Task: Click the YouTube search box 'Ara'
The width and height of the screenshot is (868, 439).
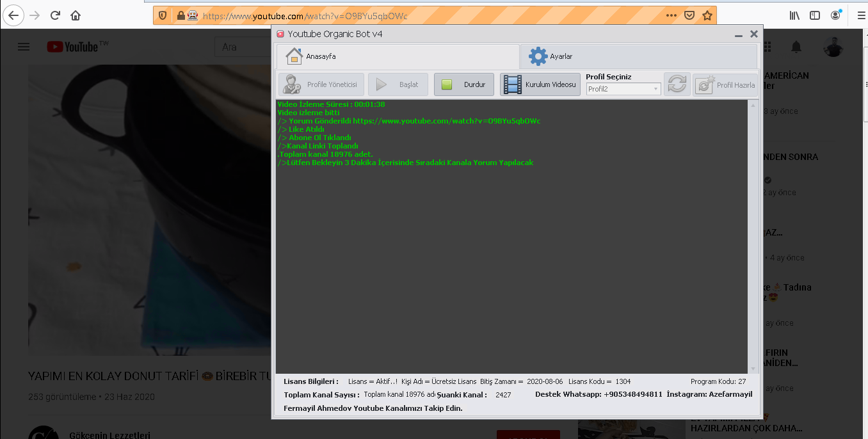Action: (243, 47)
